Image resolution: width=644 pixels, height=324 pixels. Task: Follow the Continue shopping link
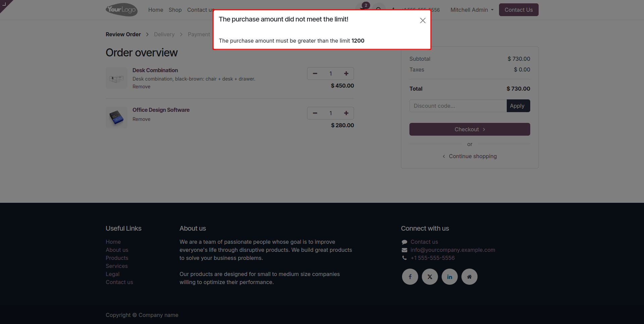tap(473, 156)
